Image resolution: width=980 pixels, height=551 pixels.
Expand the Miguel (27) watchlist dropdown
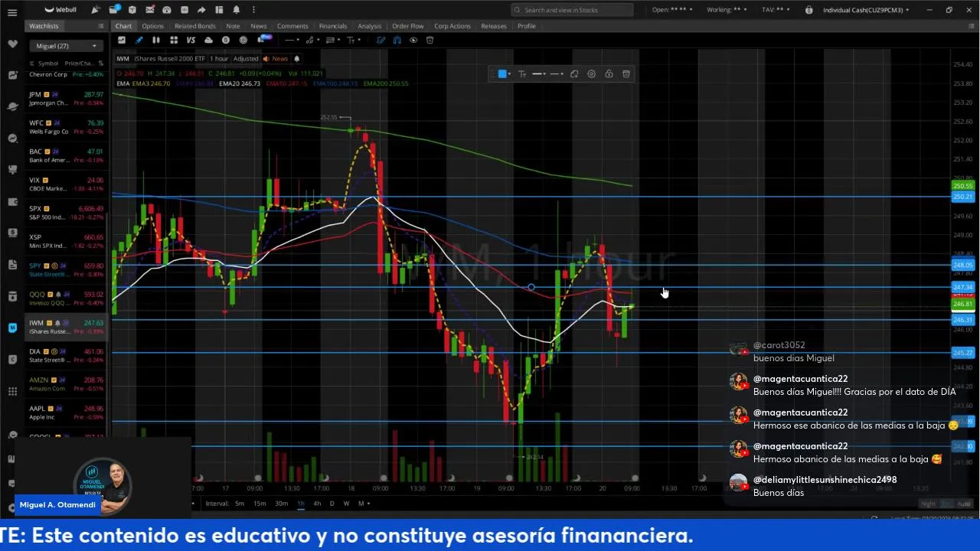pos(67,46)
